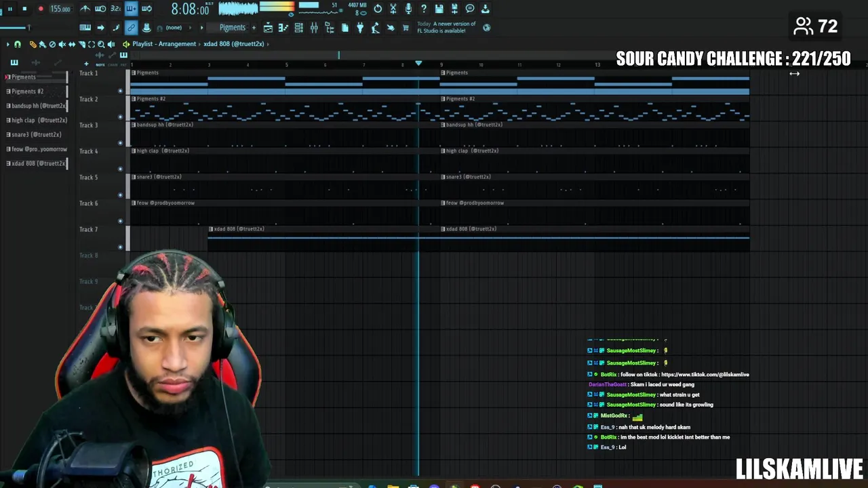Toggle loop recording

(x=146, y=9)
